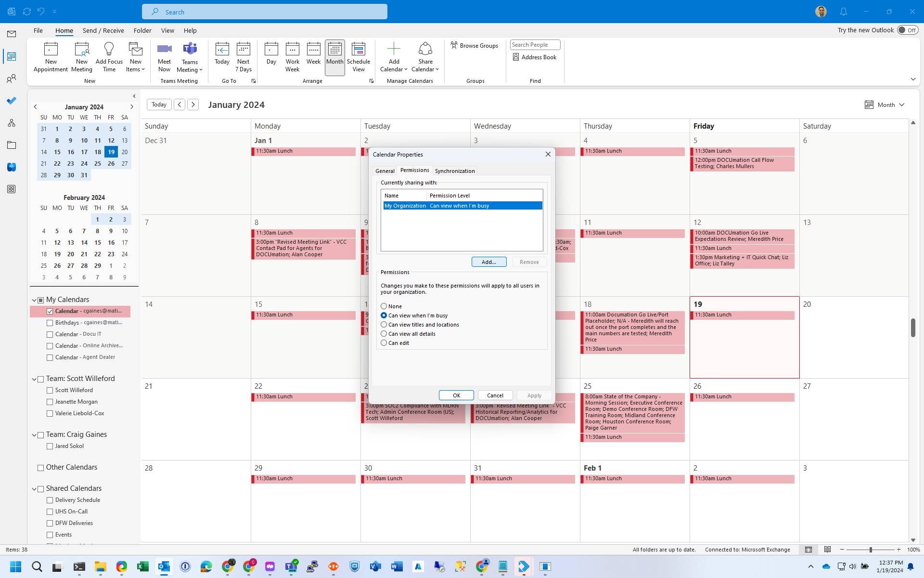This screenshot has height=578, width=924.
Task: Go to People in left sidebar
Action: 12,79
